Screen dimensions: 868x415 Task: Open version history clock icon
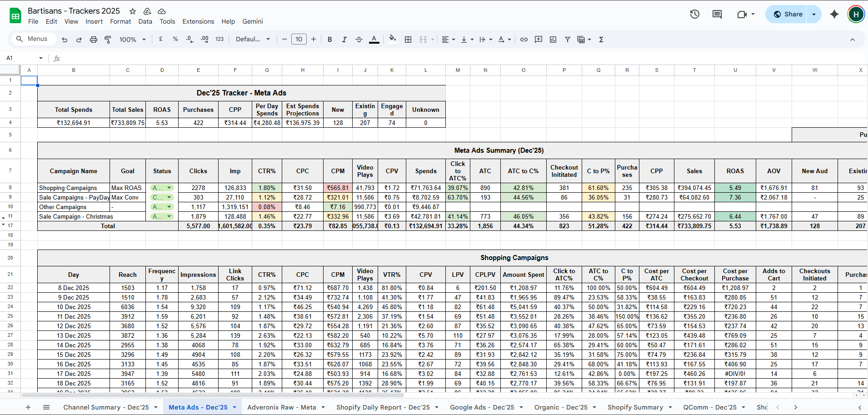coord(694,14)
